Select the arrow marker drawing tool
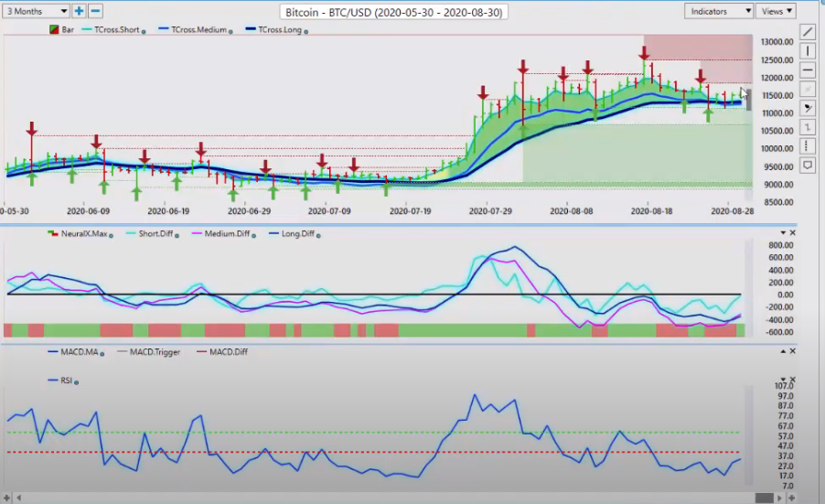 [x=807, y=108]
